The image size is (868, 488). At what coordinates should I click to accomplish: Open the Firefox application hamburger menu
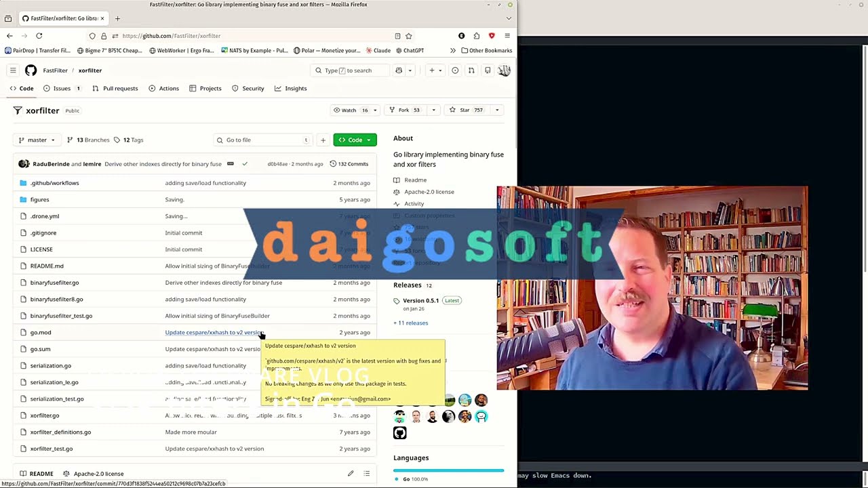[507, 36]
